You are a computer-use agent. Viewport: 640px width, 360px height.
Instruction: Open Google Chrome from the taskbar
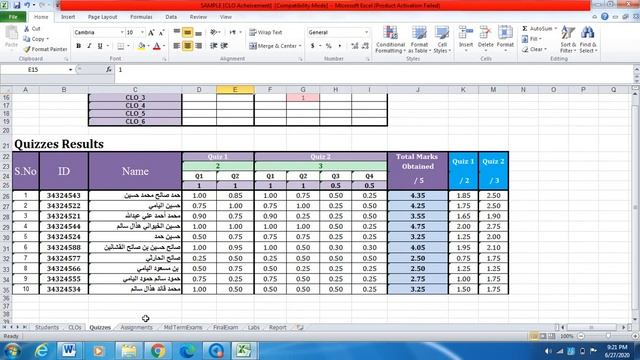(158, 351)
